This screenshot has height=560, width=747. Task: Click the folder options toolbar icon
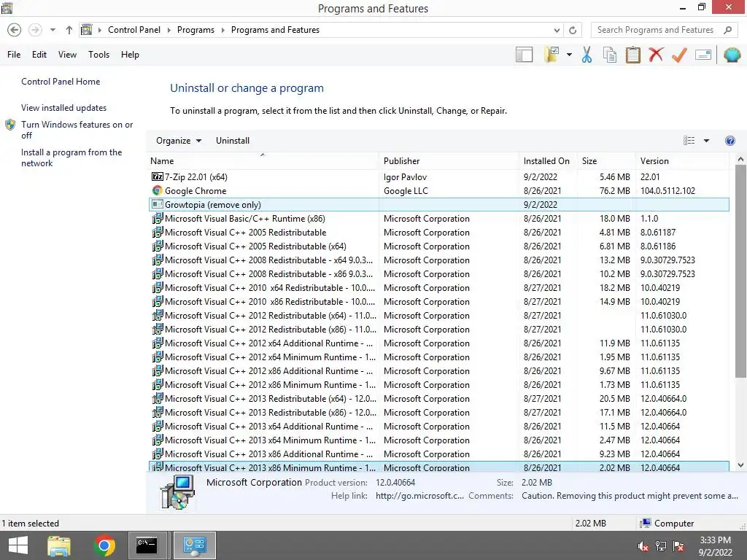point(551,55)
